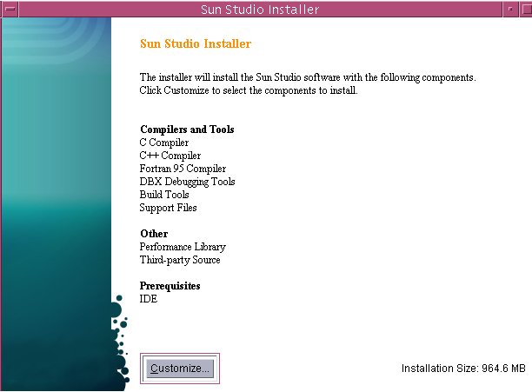Screen dimensions: 532x392
Task: Select the C++ Compiler entry
Action: (170, 156)
